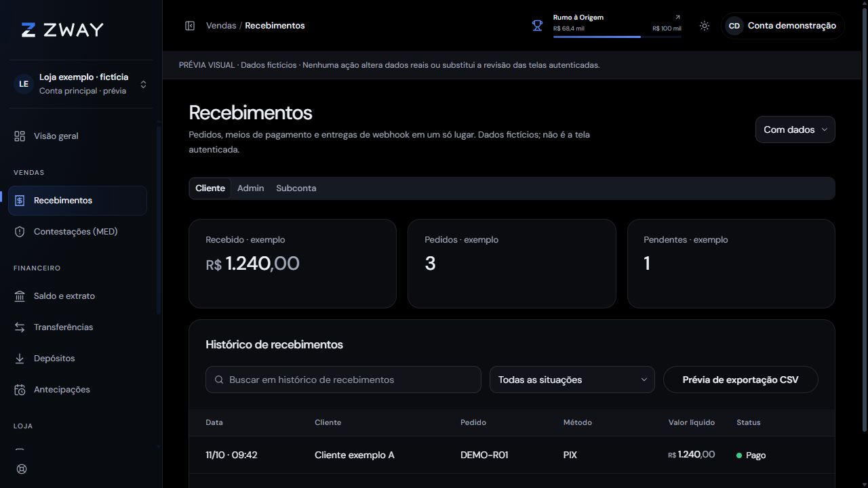Click the Data column header
The image size is (868, 488).
coord(214,422)
